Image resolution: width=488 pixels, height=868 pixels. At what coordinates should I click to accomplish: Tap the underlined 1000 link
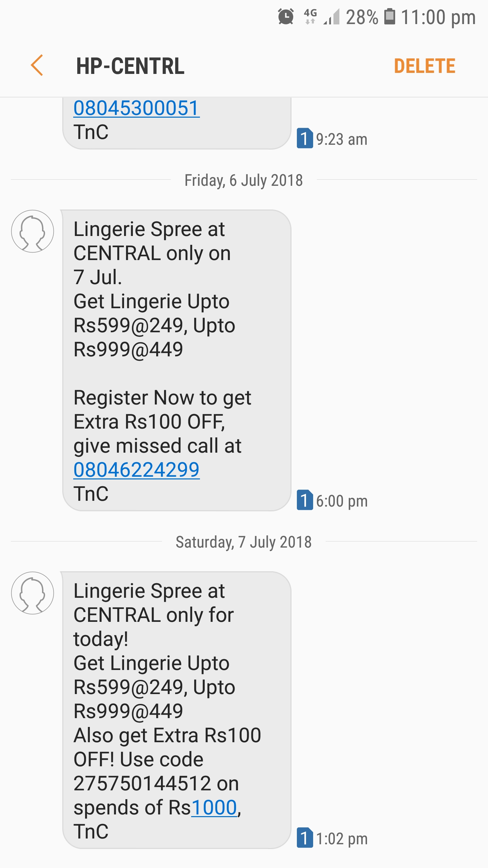coord(214,807)
